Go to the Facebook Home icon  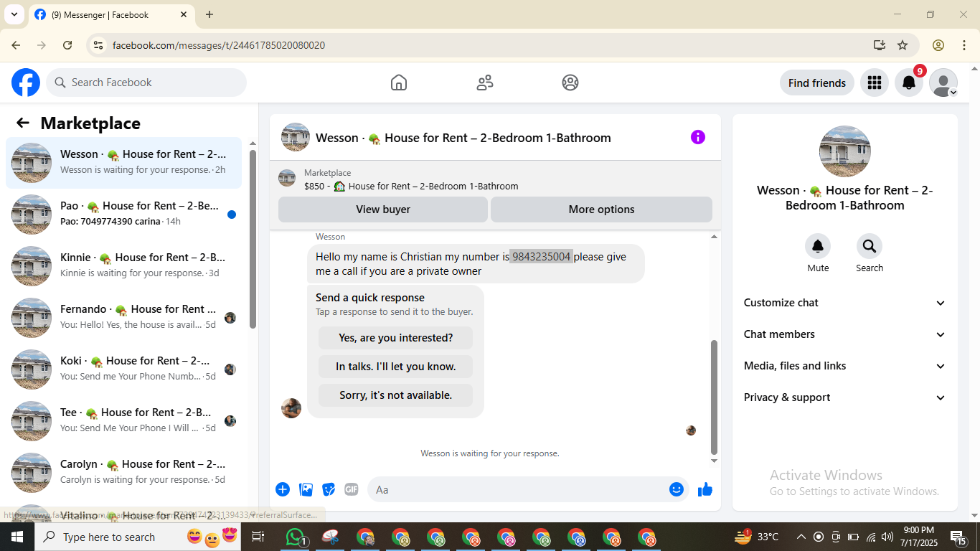tap(399, 83)
